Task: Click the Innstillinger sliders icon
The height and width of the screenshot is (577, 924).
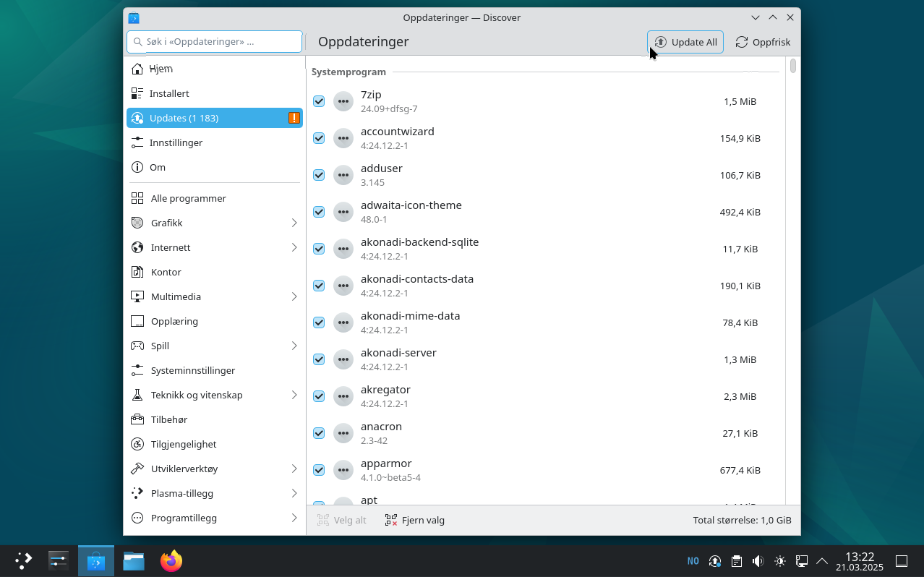Action: 137,142
